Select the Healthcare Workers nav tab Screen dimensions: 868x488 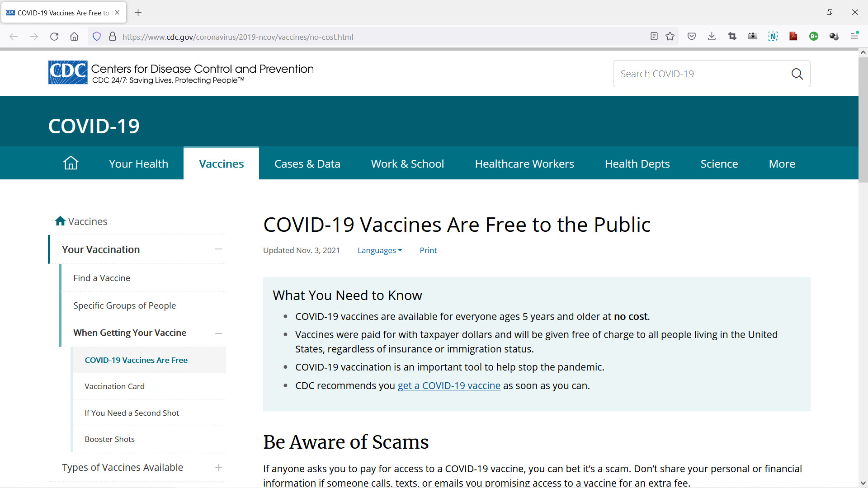click(524, 164)
